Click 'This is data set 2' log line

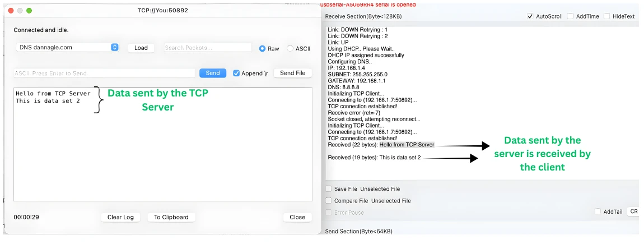click(x=48, y=101)
